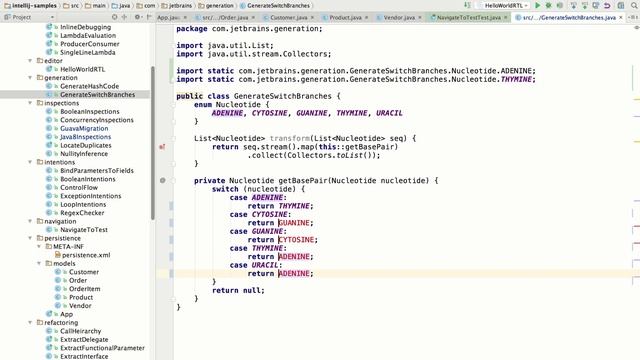Select GuavaMigration in project tree
Image resolution: width=640 pixels, height=360 pixels.
click(x=84, y=128)
